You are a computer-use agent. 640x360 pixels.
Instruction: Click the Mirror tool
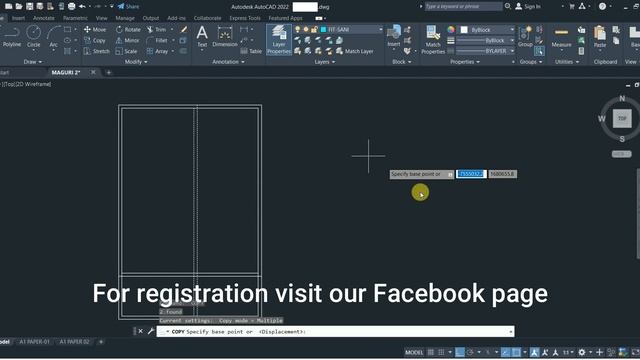point(128,40)
